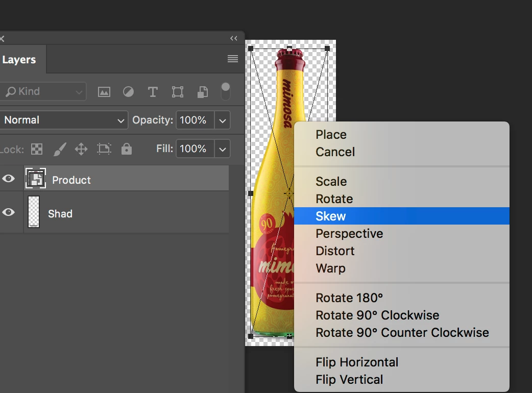Viewport: 532px width, 393px height.
Task: Select the Product layer name
Action: (x=71, y=180)
